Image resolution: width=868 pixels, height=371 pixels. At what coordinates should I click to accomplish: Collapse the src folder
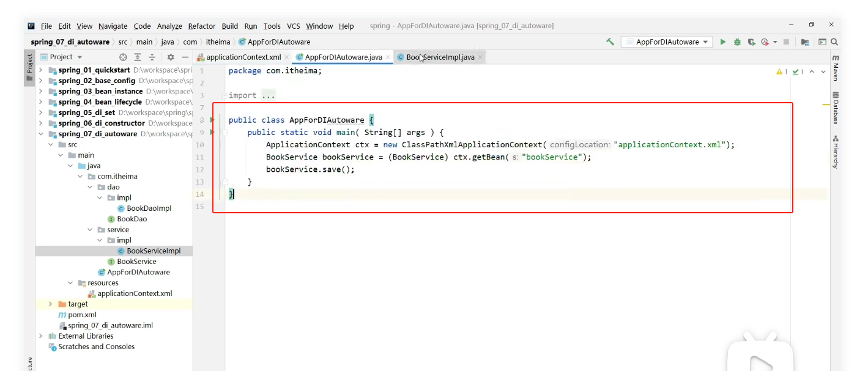tap(51, 145)
